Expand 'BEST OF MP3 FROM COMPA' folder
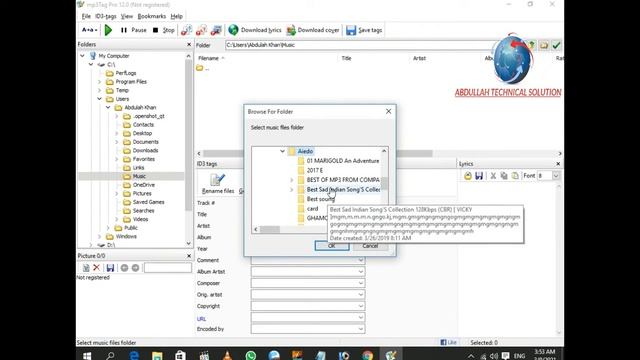The image size is (640, 360). 291,180
